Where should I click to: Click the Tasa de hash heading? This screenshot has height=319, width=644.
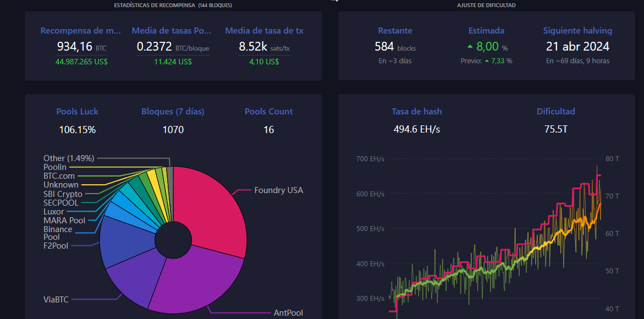pyautogui.click(x=417, y=112)
